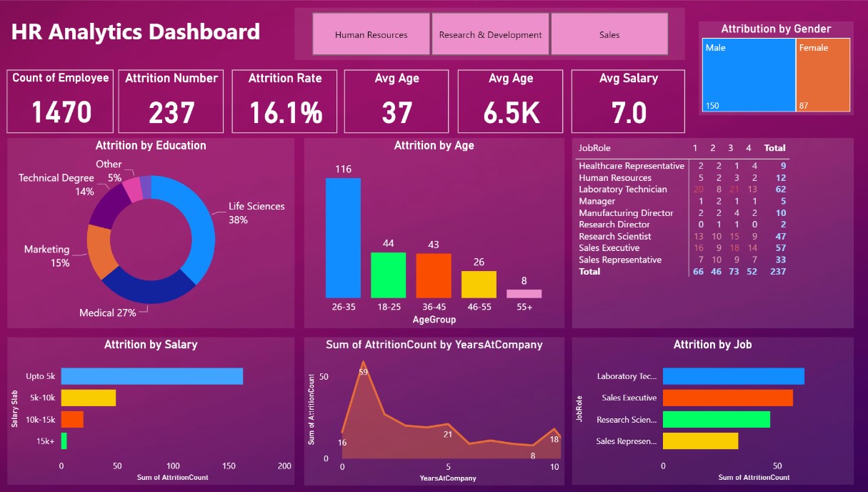The image size is (868, 492).
Task: Click the 26-35 age group bar
Action: click(x=344, y=236)
